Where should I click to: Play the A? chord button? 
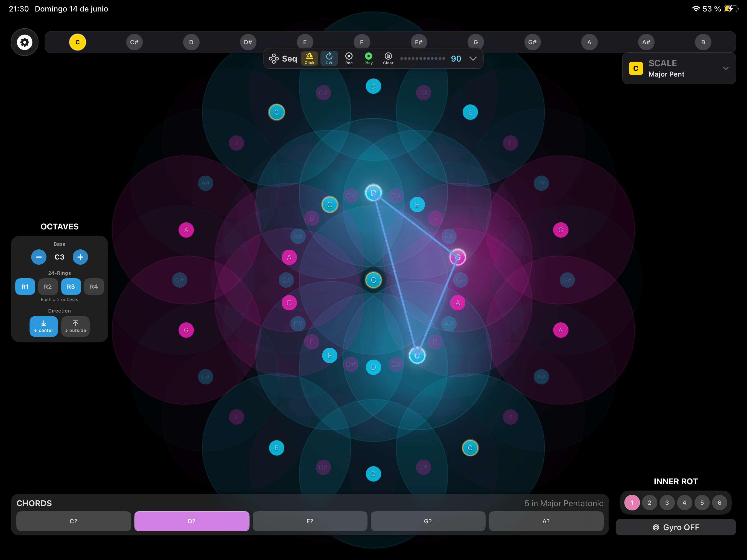coord(546,521)
